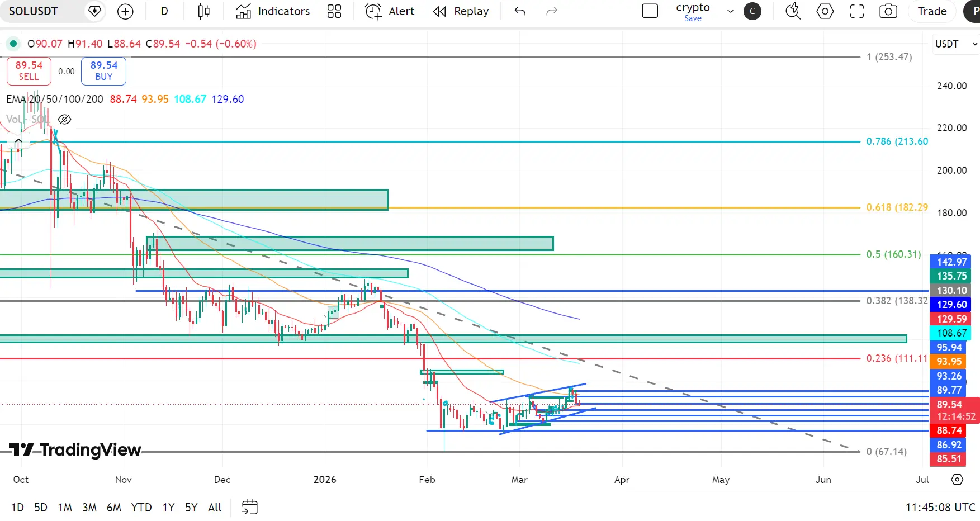Click the 2026 label on time axis
Image resolution: width=980 pixels, height=521 pixels.
point(325,480)
